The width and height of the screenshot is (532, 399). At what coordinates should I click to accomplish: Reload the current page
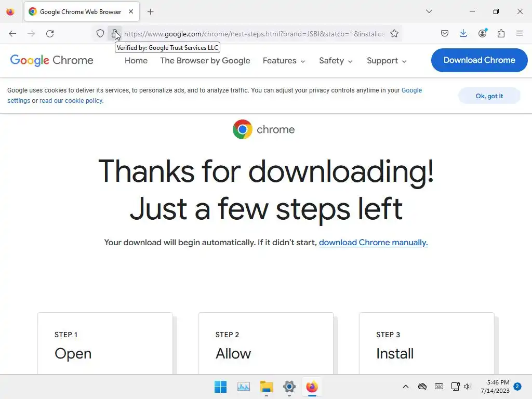click(50, 34)
